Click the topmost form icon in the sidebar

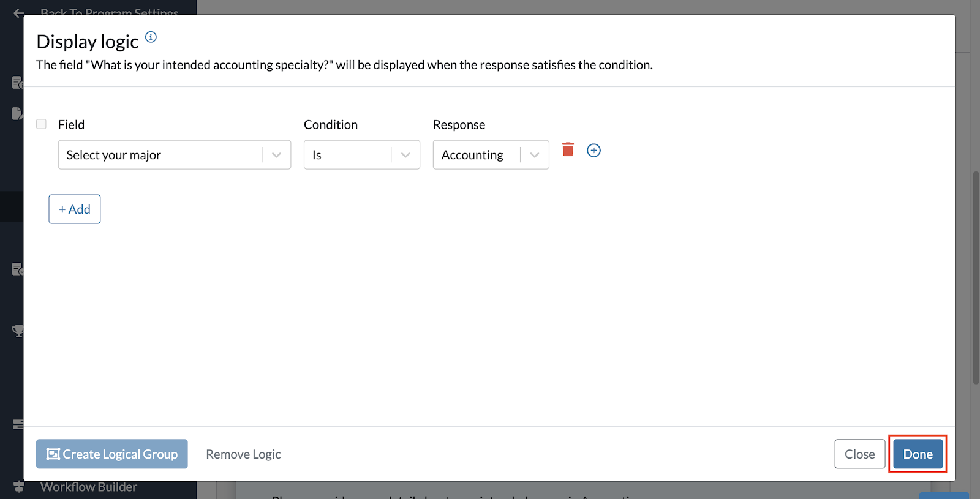click(17, 81)
